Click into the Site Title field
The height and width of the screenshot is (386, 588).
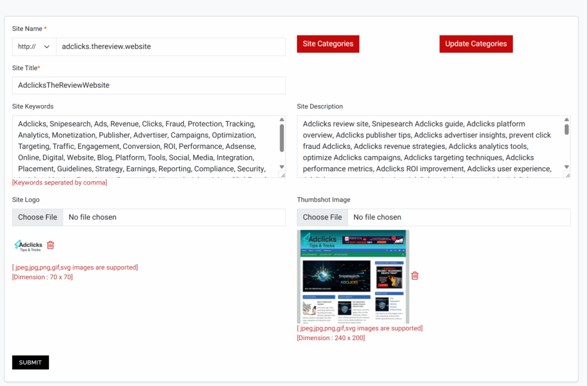[x=149, y=85]
